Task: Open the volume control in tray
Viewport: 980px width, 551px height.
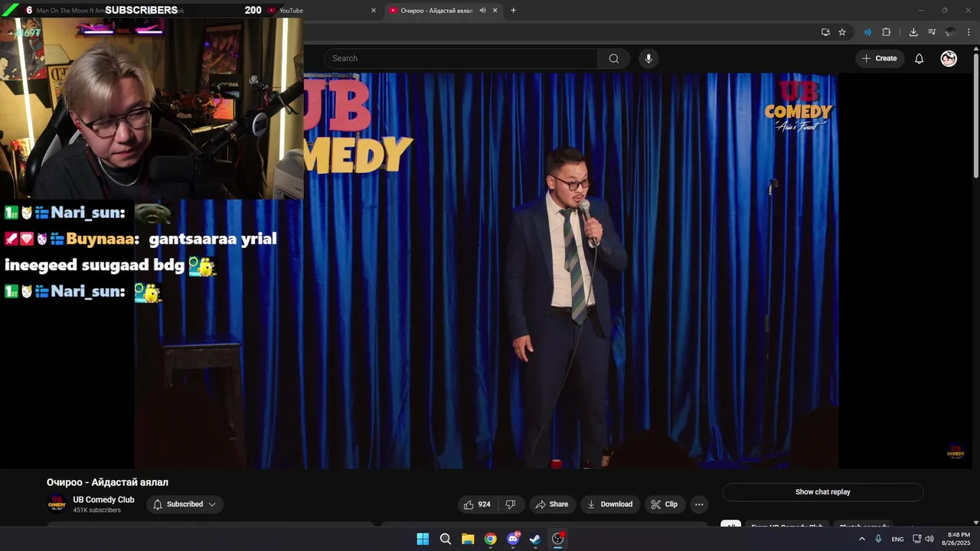Action: pos(929,539)
